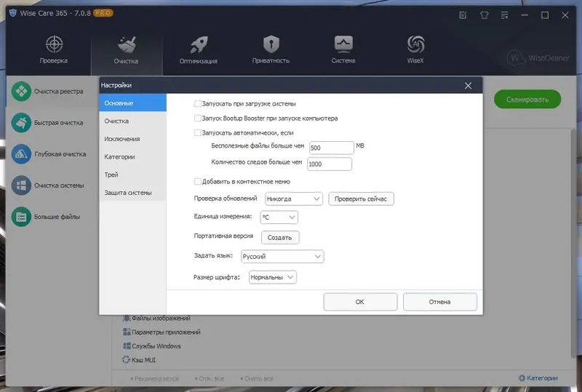
Task: Open the main menu icon in title bar
Action: click(504, 15)
